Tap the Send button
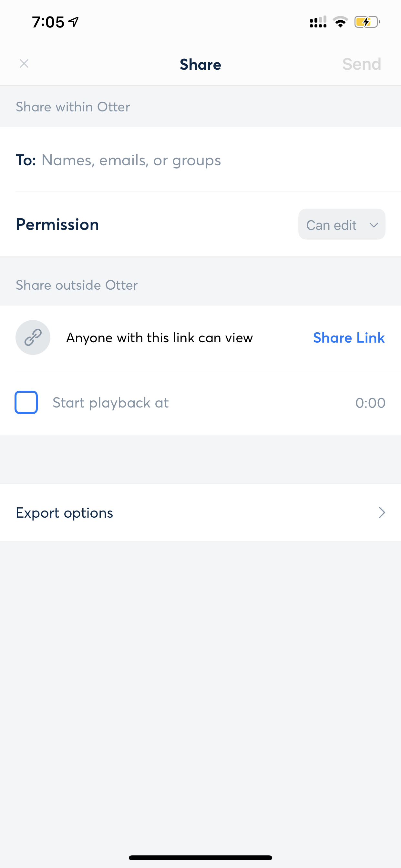 pos(362,64)
